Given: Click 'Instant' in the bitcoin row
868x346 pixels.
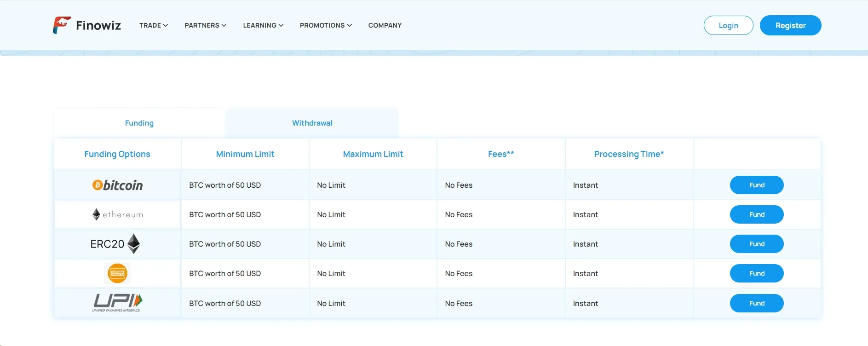Looking at the screenshot, I should tap(586, 185).
